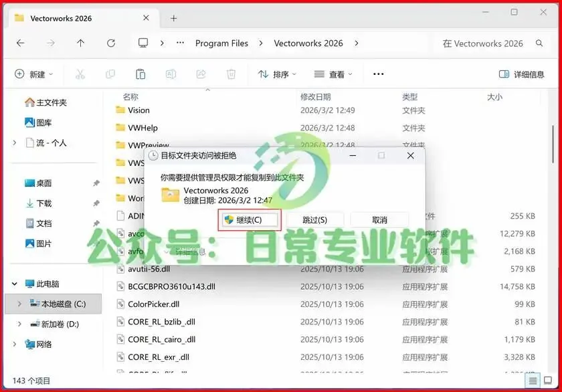Open the 查看 (View) dropdown
Image resolution: width=562 pixels, height=392 pixels.
[x=333, y=74]
